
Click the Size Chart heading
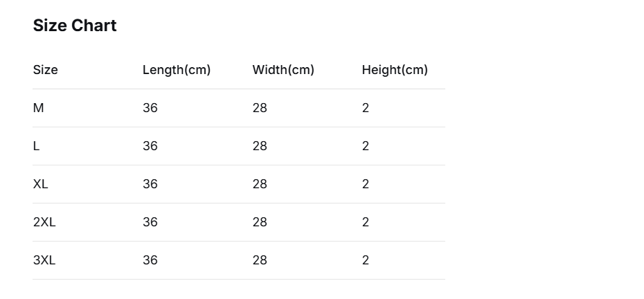tap(75, 26)
